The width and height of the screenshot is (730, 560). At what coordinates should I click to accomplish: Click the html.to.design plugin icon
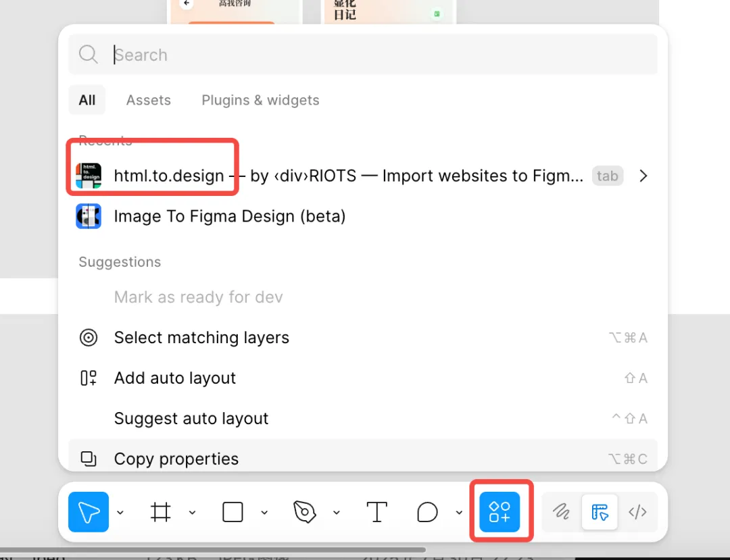tap(89, 176)
